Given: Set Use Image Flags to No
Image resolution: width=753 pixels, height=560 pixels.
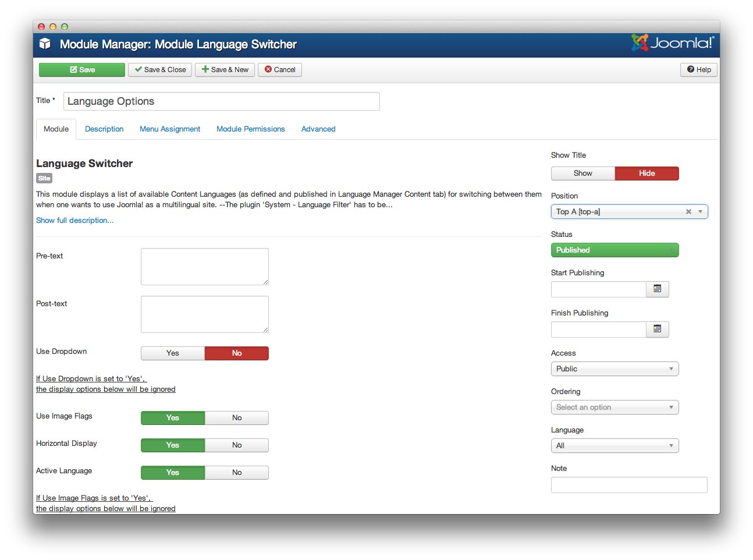Looking at the screenshot, I should [237, 418].
